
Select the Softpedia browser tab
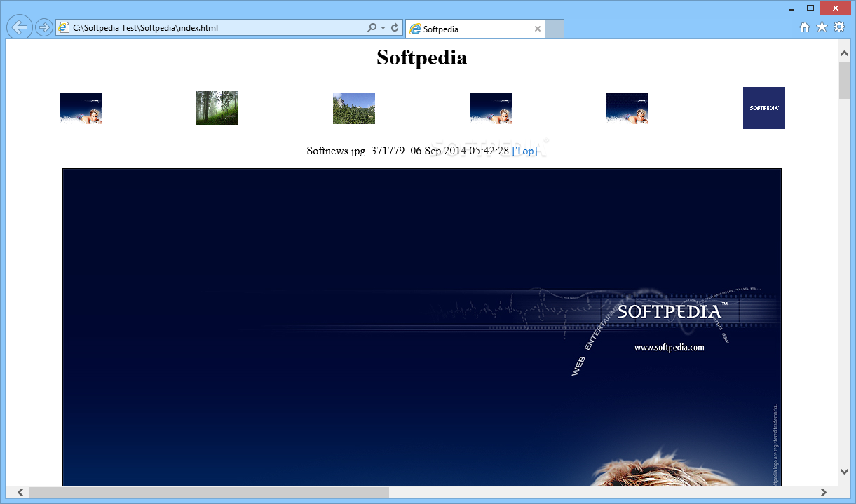pyautogui.click(x=475, y=29)
